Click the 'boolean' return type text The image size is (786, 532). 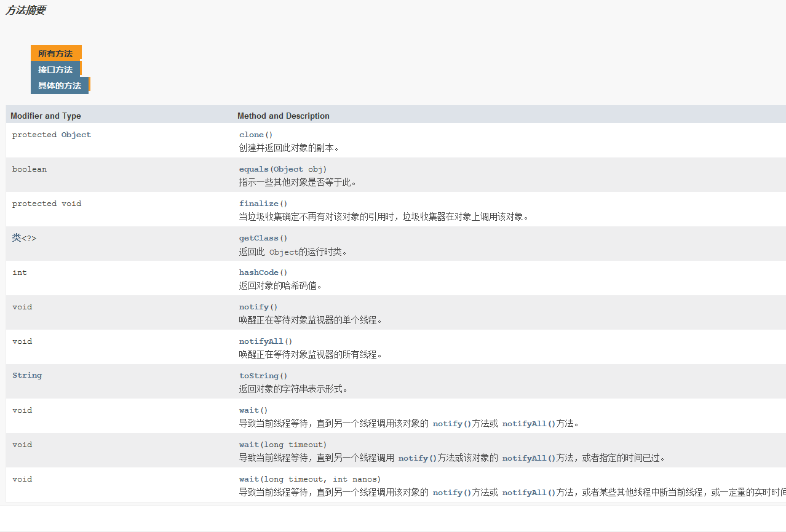coord(30,169)
